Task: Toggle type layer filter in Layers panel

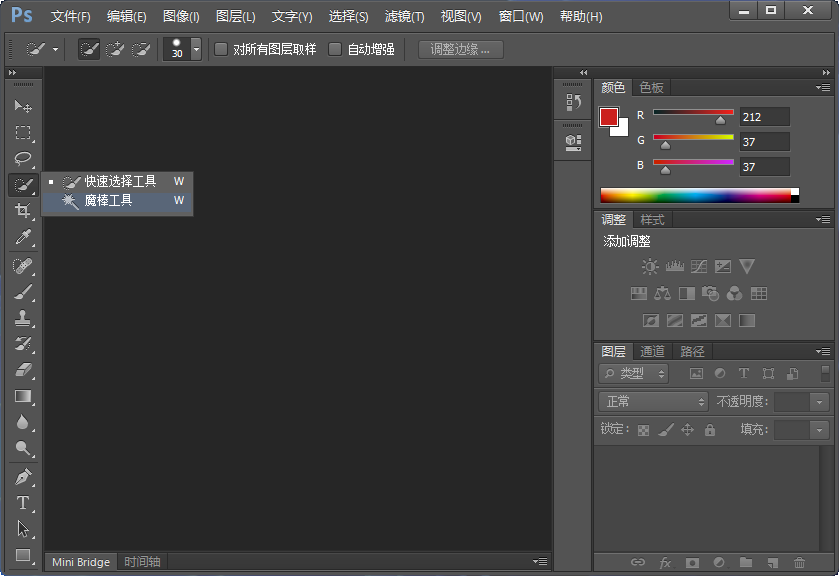Action: click(744, 374)
